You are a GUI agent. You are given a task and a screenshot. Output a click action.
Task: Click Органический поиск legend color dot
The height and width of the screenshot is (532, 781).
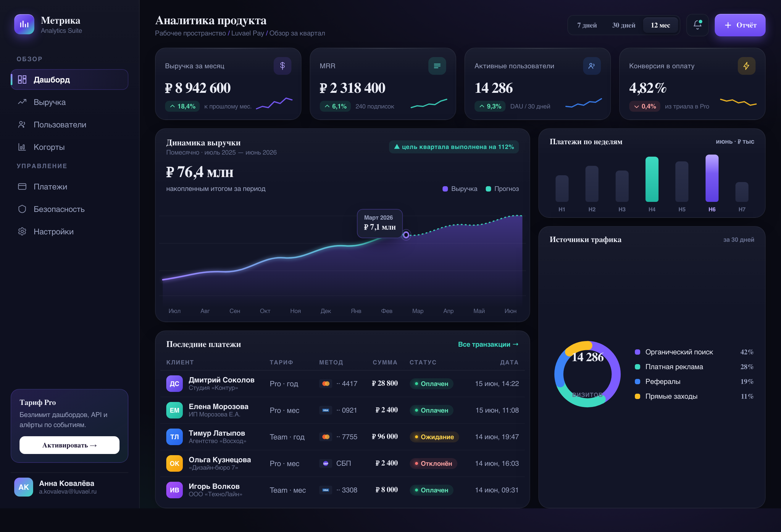point(637,352)
